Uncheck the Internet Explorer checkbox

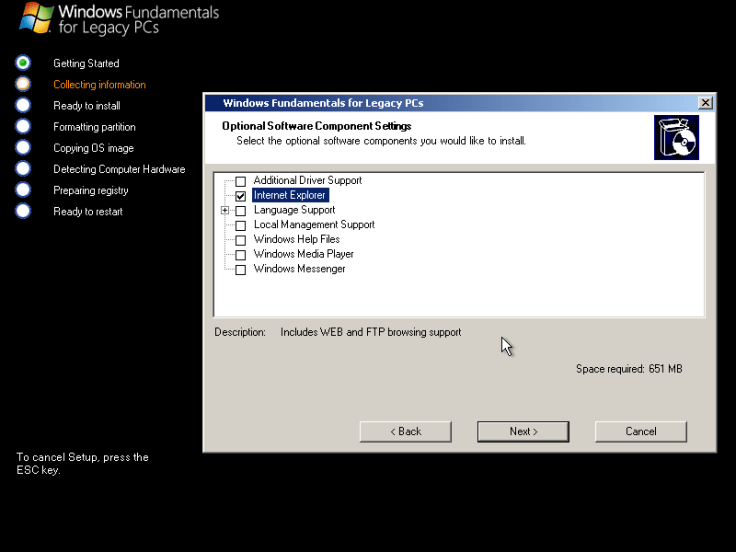[240, 196]
